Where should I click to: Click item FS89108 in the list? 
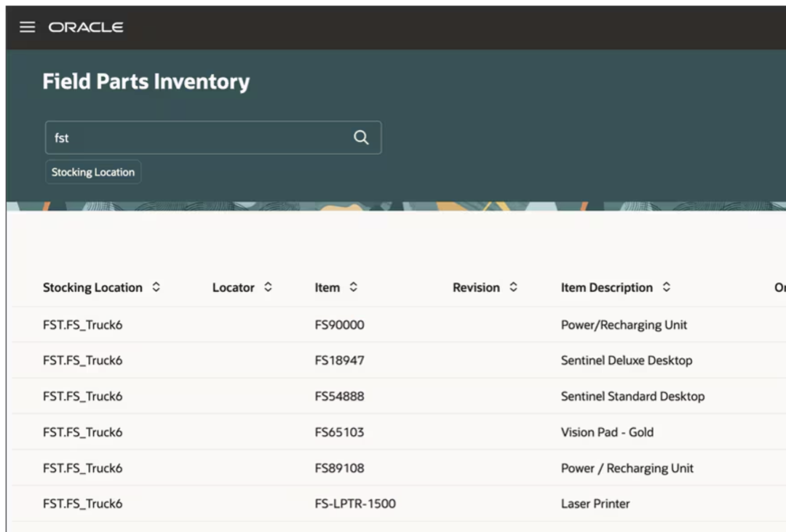339,468
